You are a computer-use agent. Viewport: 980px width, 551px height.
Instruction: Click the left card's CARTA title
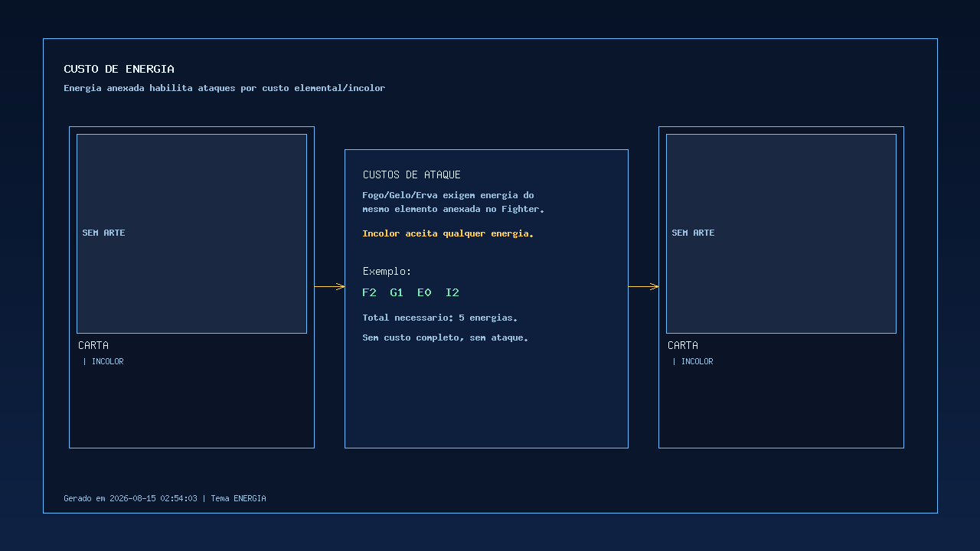[x=93, y=345]
